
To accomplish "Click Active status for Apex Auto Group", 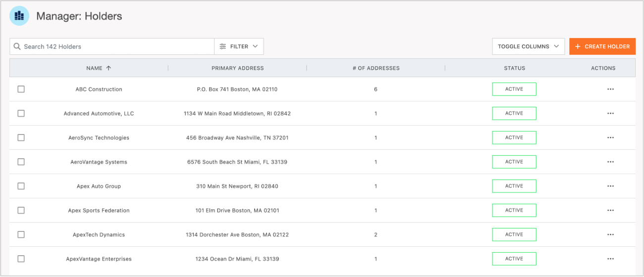I will [x=514, y=186].
